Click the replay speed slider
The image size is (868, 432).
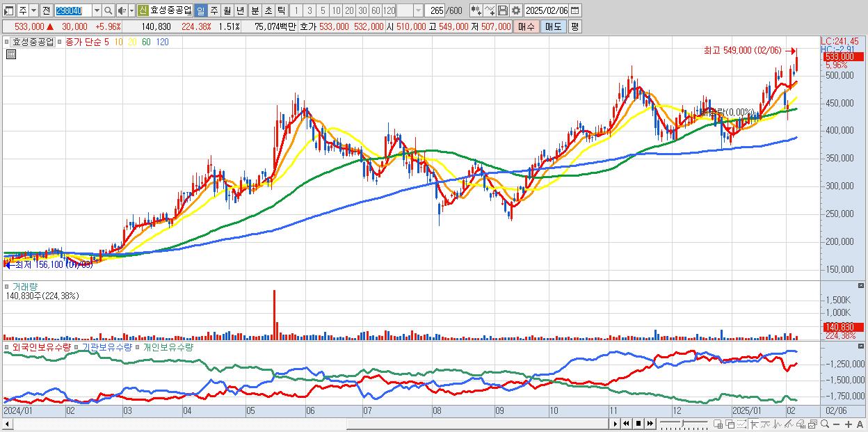click(684, 424)
